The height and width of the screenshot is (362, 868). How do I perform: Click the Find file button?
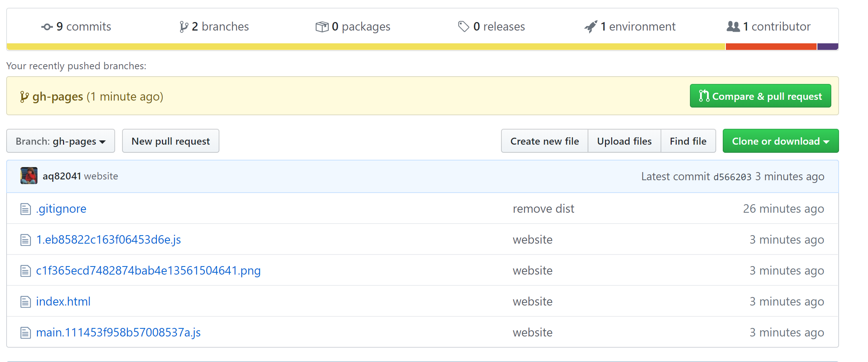click(x=688, y=141)
